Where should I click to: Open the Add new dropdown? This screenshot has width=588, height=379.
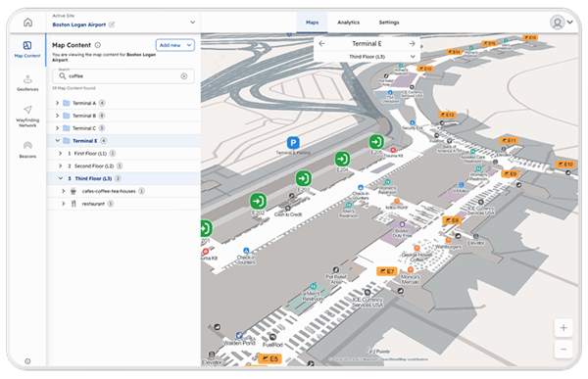tap(175, 45)
